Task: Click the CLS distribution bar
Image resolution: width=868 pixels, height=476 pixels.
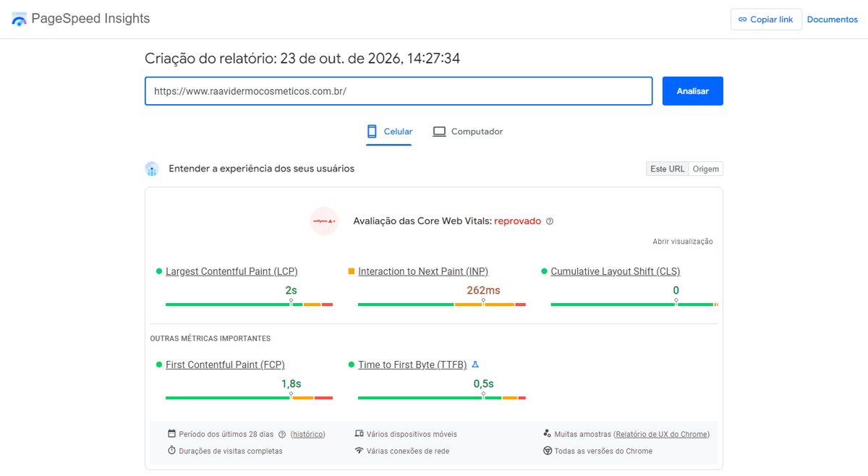Action: click(x=634, y=305)
